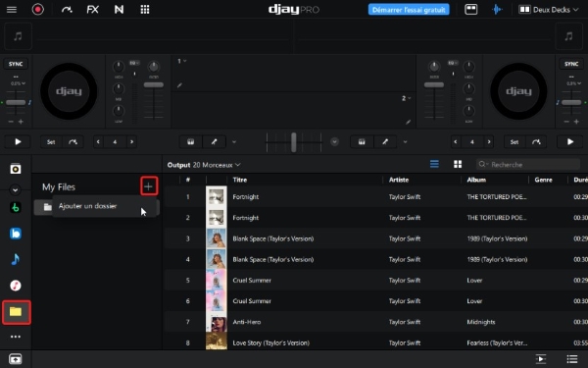Sort tracks by Album column header
The image size is (588, 368).
pyautogui.click(x=476, y=180)
